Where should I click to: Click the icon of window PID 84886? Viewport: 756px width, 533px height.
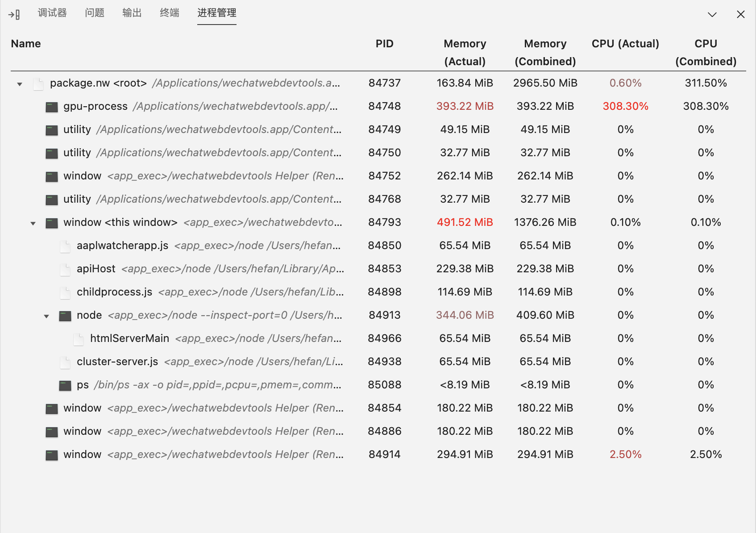pos(52,432)
